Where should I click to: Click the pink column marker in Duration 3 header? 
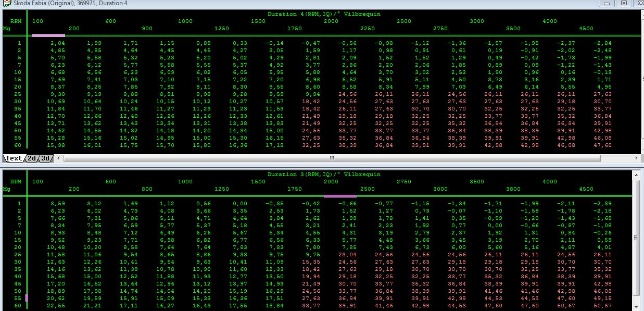click(339, 196)
